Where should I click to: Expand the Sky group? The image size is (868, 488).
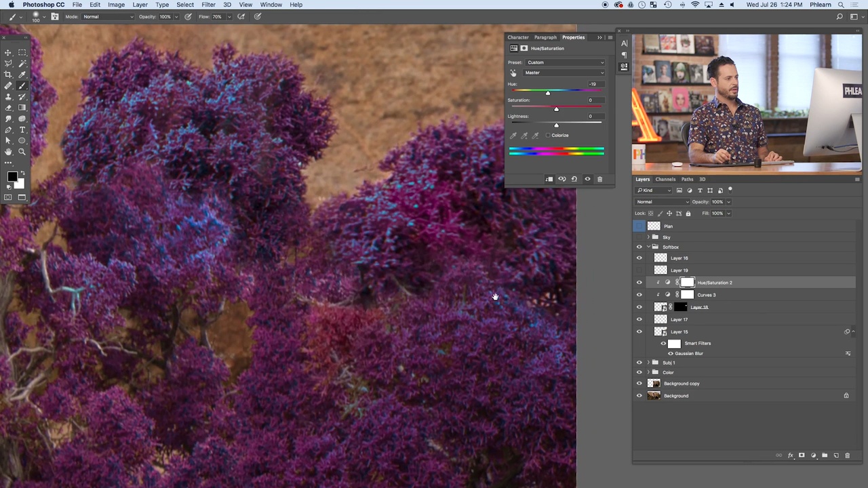[x=648, y=237]
